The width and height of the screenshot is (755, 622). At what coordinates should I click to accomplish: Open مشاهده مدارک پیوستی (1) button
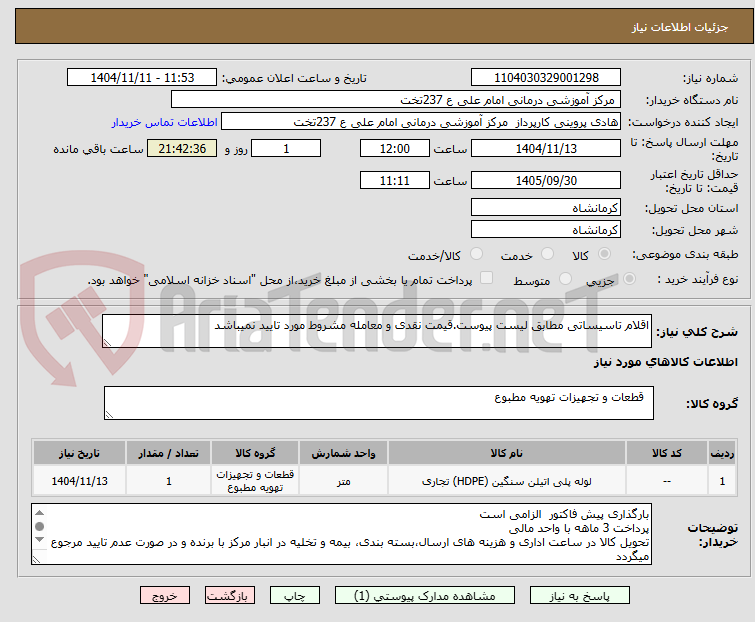pos(425,596)
